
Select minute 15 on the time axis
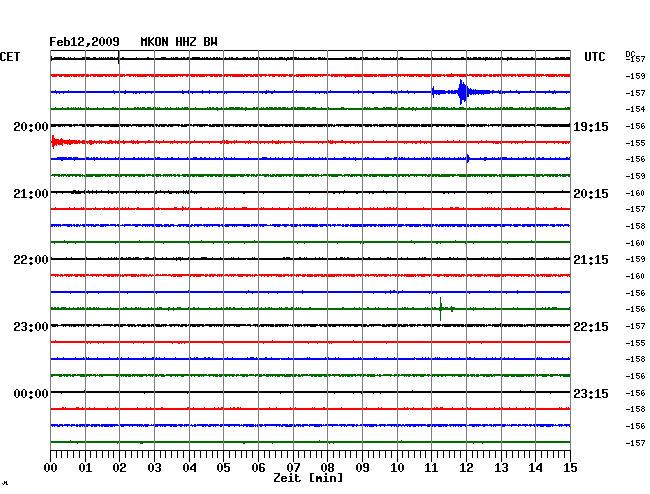(570, 467)
